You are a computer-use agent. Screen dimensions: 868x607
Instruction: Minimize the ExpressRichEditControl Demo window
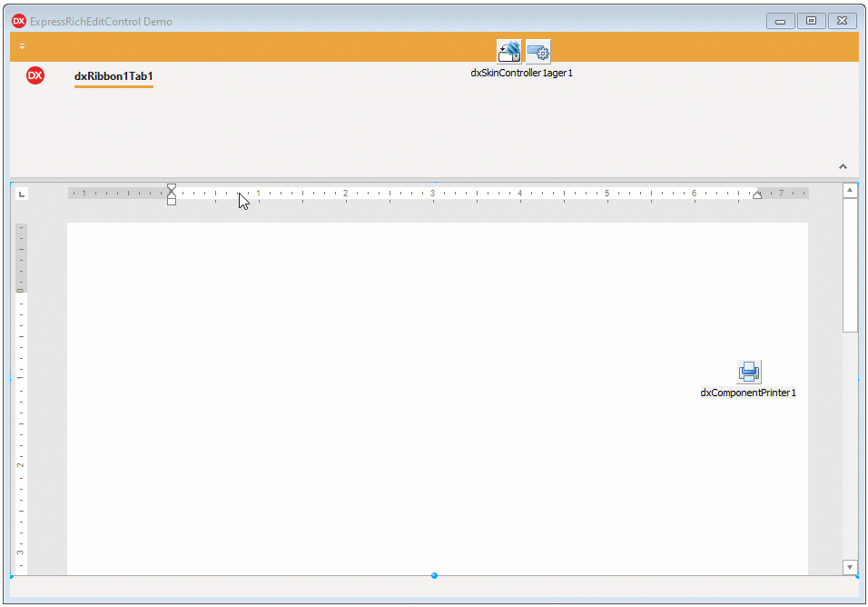781,21
